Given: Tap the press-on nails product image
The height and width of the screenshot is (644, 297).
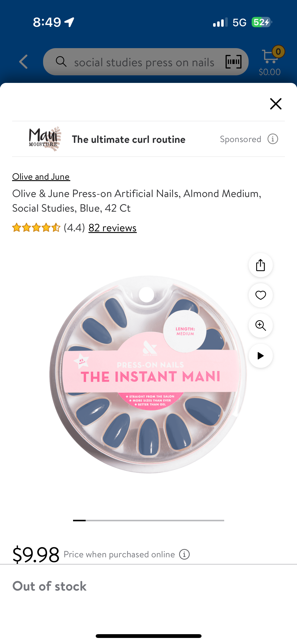Looking at the screenshot, I should point(148,375).
